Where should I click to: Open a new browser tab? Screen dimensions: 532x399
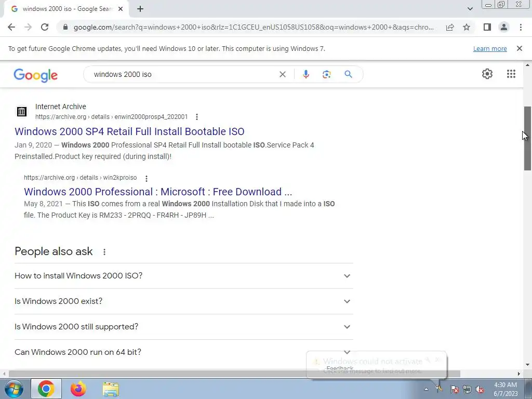coord(140,9)
